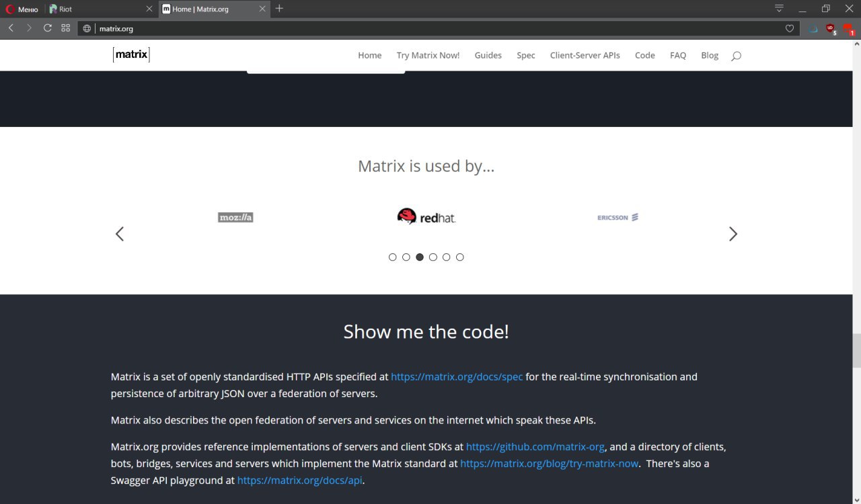Open the https://github.com/matrix-org link
The height and width of the screenshot is (504, 861).
pyautogui.click(x=535, y=446)
